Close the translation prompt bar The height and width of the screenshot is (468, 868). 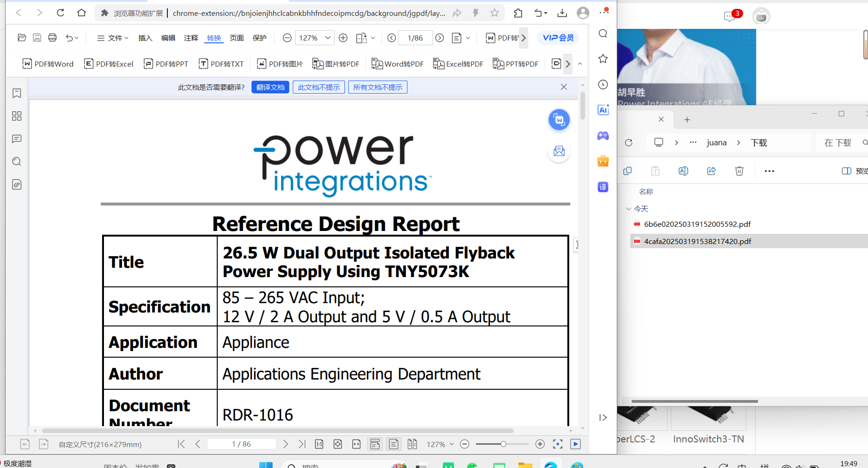564,87
